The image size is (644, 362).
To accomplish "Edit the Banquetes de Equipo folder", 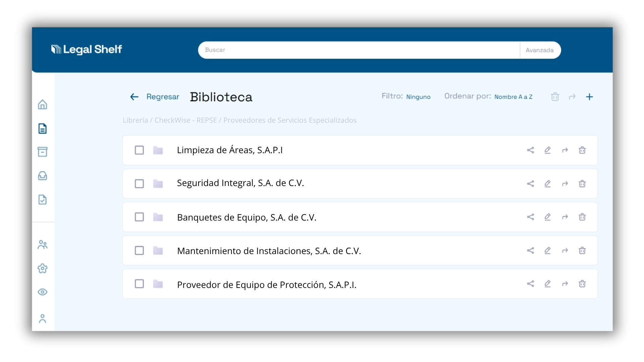I will click(548, 217).
